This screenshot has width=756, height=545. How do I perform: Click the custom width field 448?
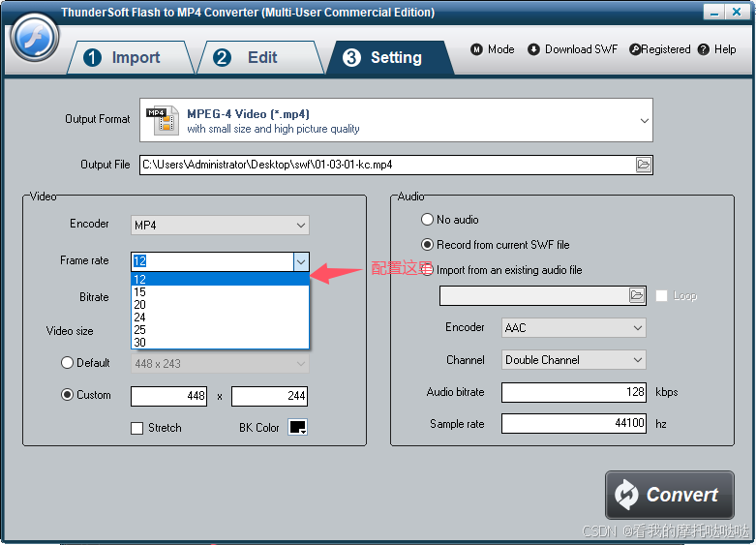(x=168, y=397)
